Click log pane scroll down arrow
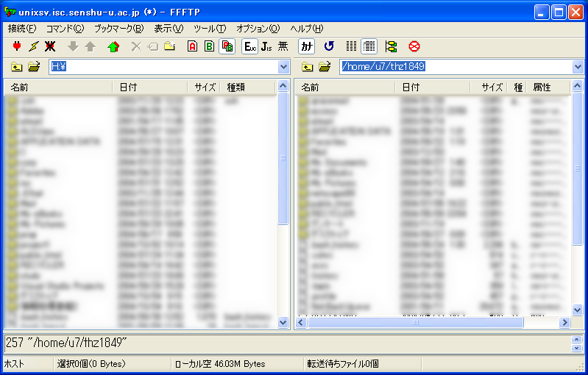This screenshot has height=375, width=588. tap(577, 348)
